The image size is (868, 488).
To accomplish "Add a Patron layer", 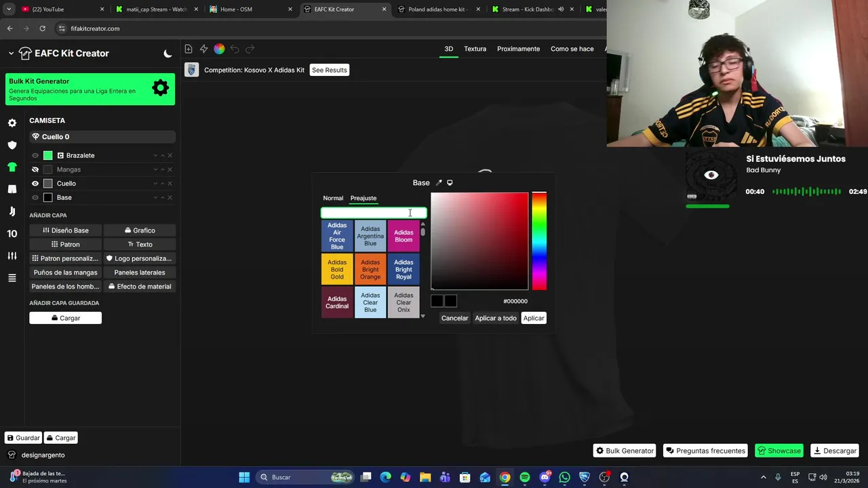I will point(66,244).
